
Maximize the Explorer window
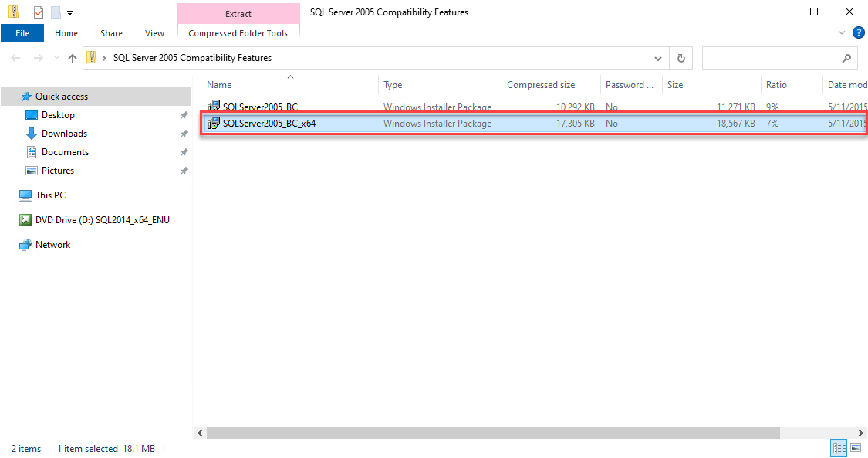click(814, 12)
